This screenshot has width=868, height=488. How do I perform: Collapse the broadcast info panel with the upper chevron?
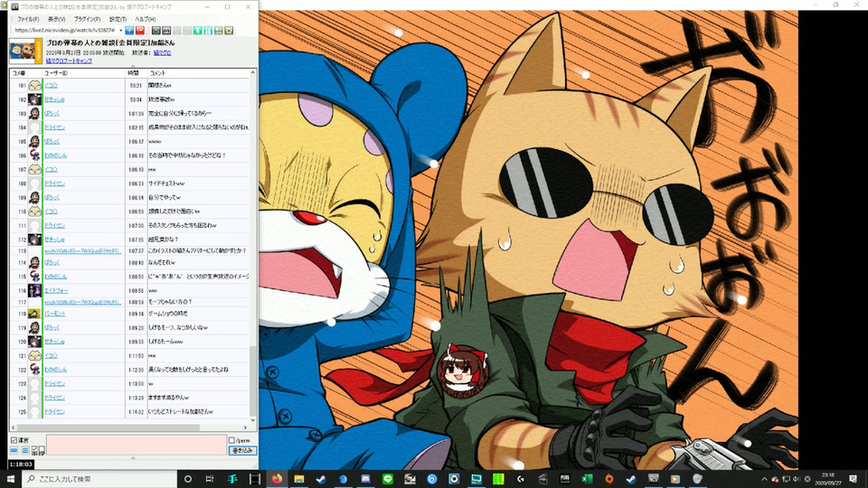[133, 66]
